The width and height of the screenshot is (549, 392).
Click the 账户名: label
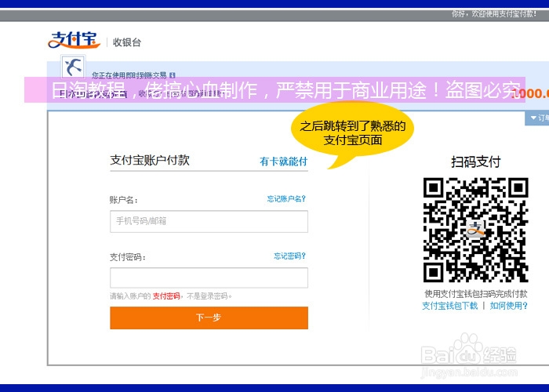coord(124,200)
